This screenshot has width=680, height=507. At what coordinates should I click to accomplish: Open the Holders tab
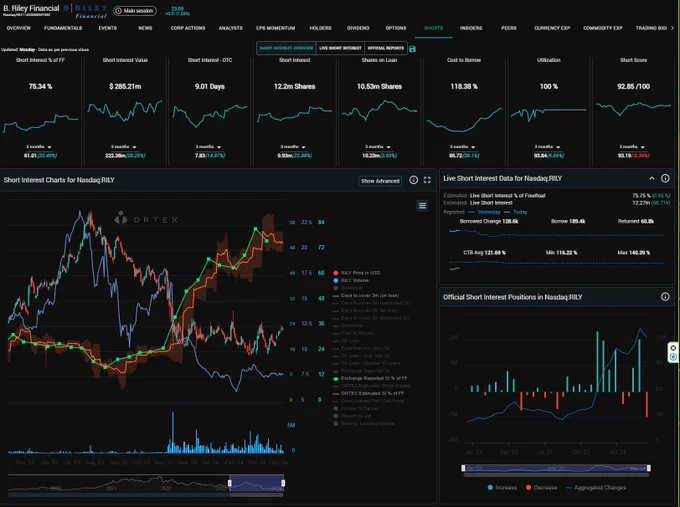pyautogui.click(x=320, y=28)
